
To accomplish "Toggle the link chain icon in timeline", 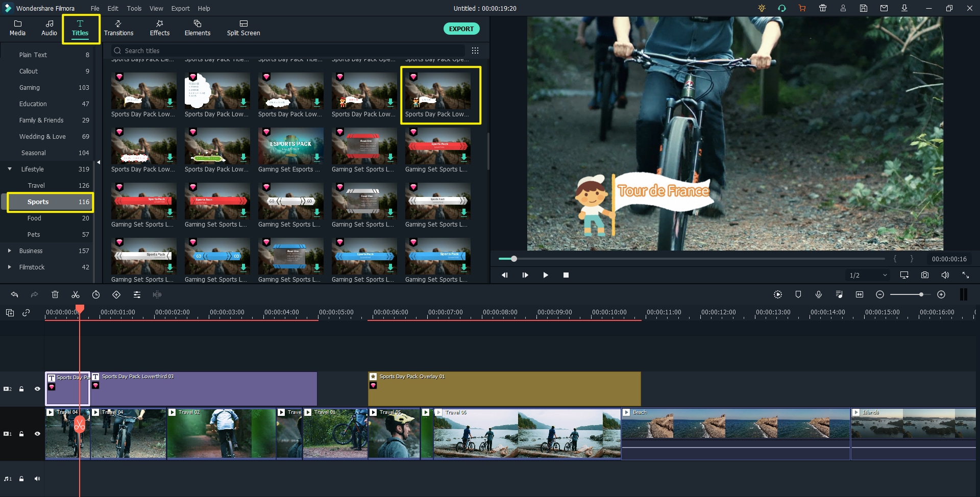I will coord(26,313).
